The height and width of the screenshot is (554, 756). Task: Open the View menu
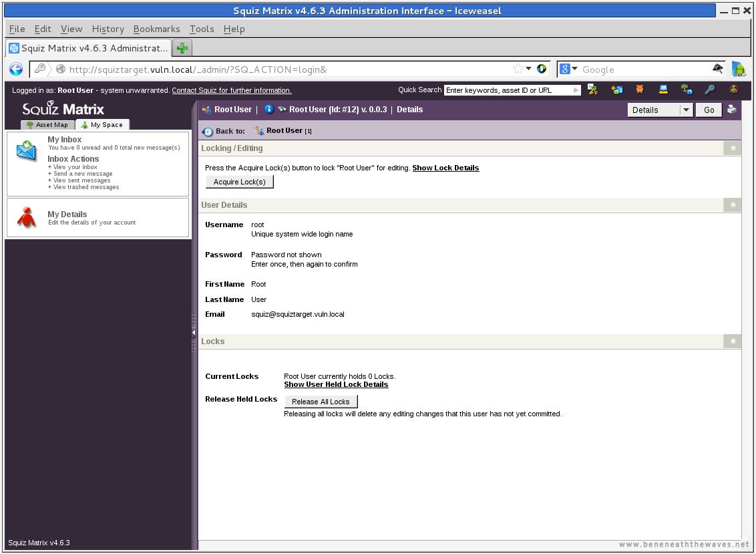(x=71, y=29)
